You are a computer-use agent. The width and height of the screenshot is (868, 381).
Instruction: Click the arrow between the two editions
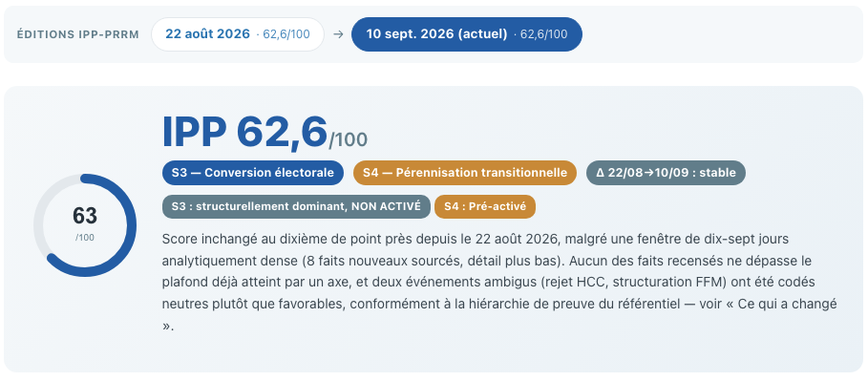click(338, 34)
